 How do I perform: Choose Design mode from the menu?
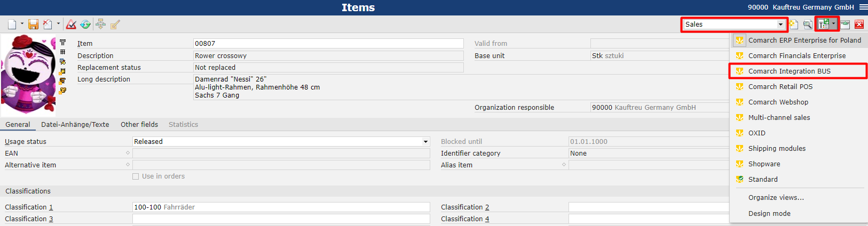point(769,214)
